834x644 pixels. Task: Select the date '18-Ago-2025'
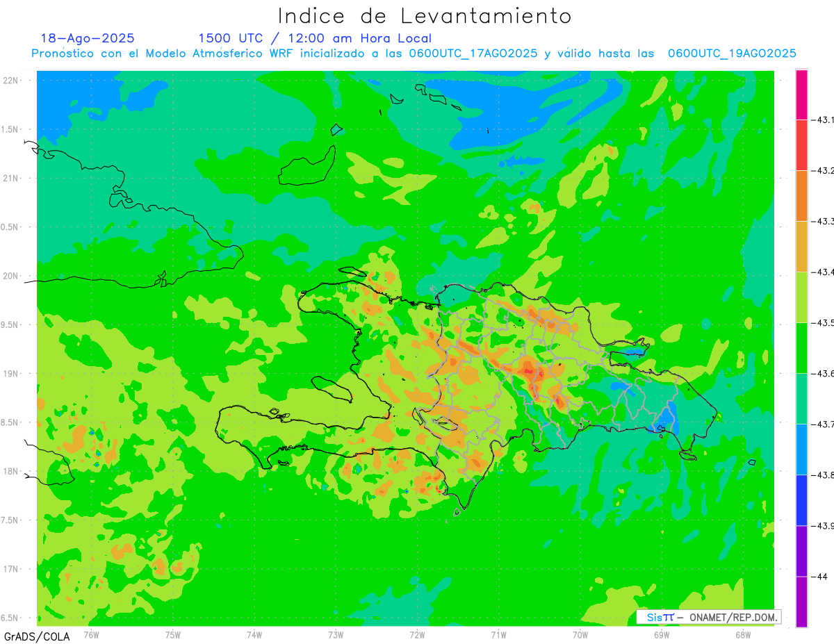pyautogui.click(x=88, y=38)
